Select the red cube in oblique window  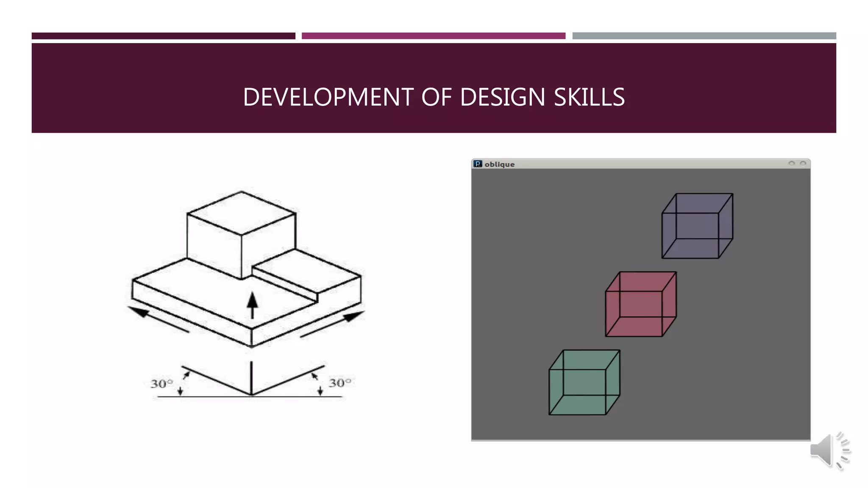pyautogui.click(x=640, y=304)
